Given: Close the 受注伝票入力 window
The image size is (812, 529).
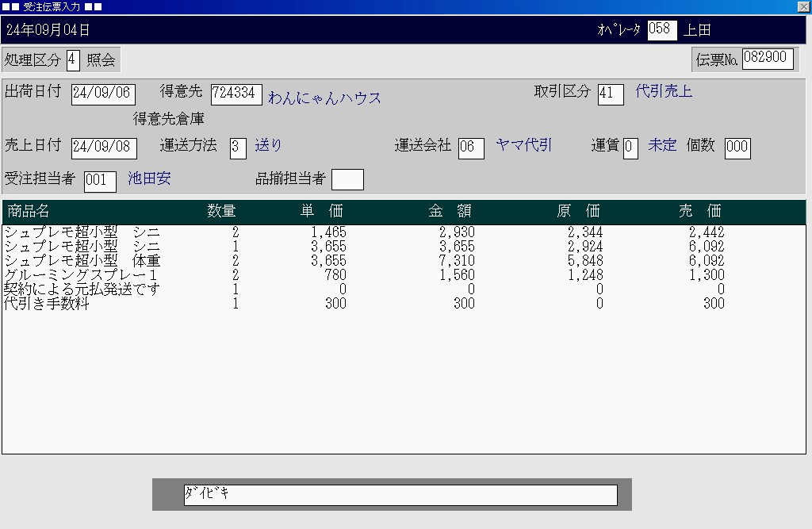Looking at the screenshot, I should coord(803,6).
